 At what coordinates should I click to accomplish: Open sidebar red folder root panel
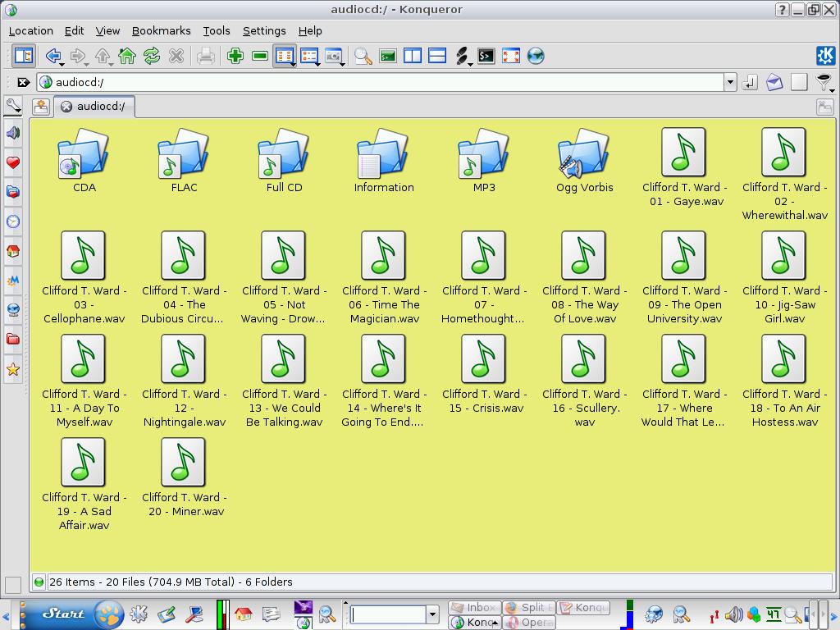(x=13, y=339)
